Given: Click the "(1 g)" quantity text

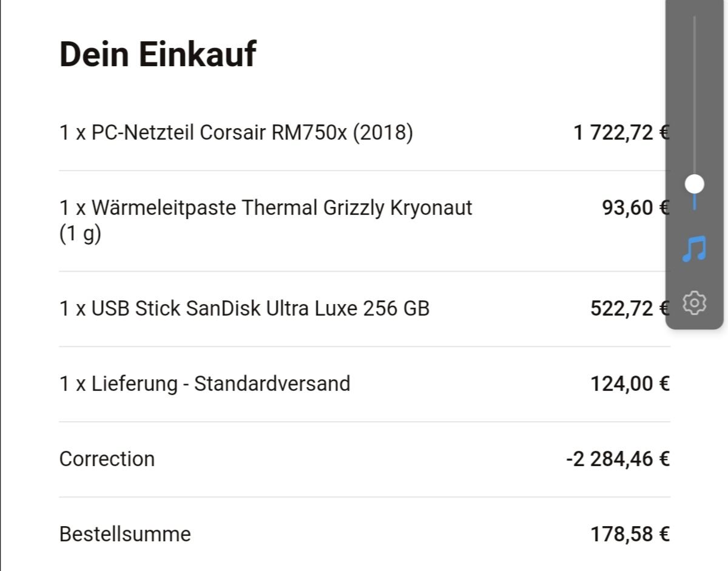Looking at the screenshot, I should click(80, 234).
